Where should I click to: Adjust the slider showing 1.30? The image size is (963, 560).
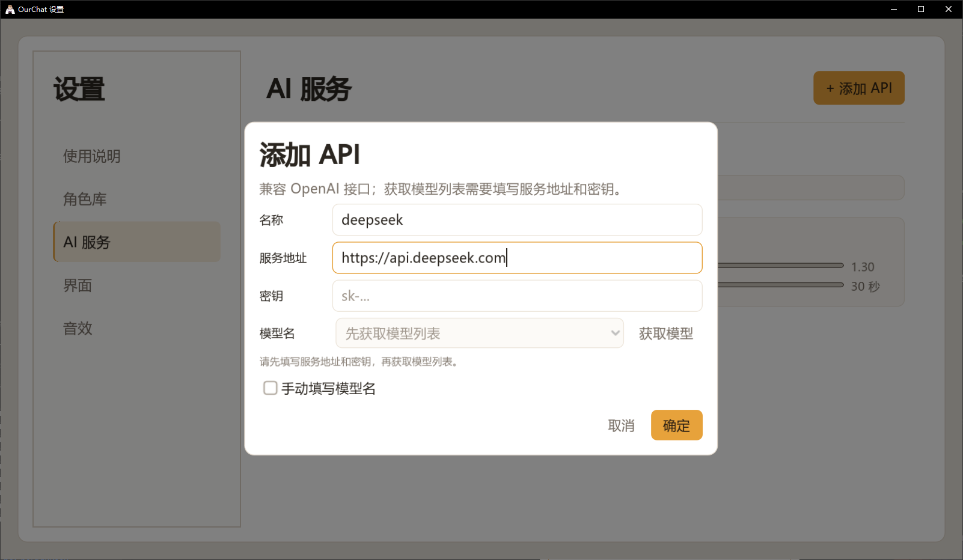coord(780,265)
